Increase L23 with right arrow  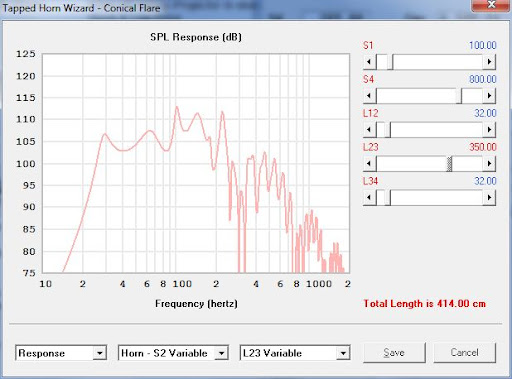489,164
